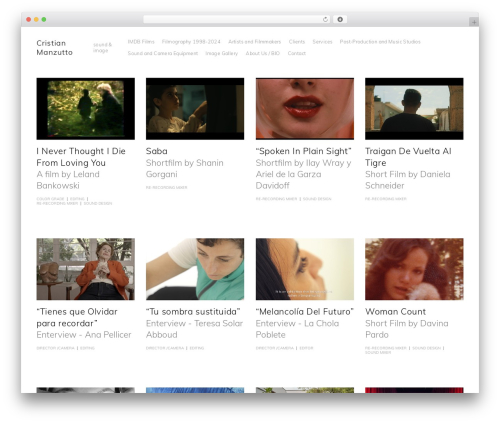Image resolution: width=500 pixels, height=423 pixels.
Task: Click the Woman Count title
Action: coord(396,312)
